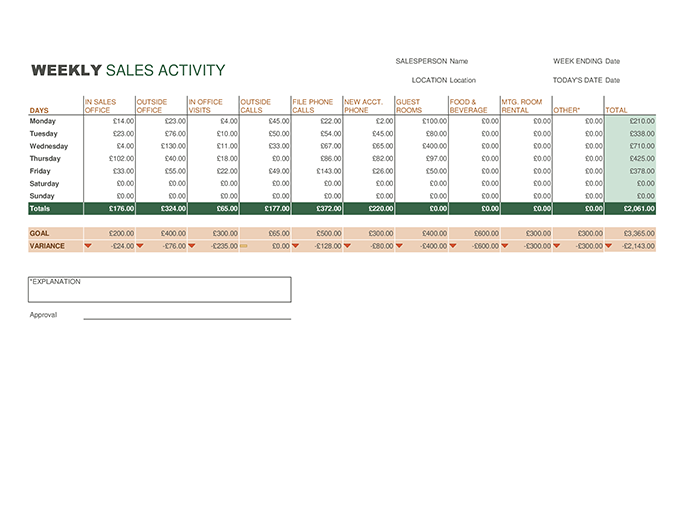675x520 pixels.
Task: Select the Salesperson Name field
Action: coord(459,61)
